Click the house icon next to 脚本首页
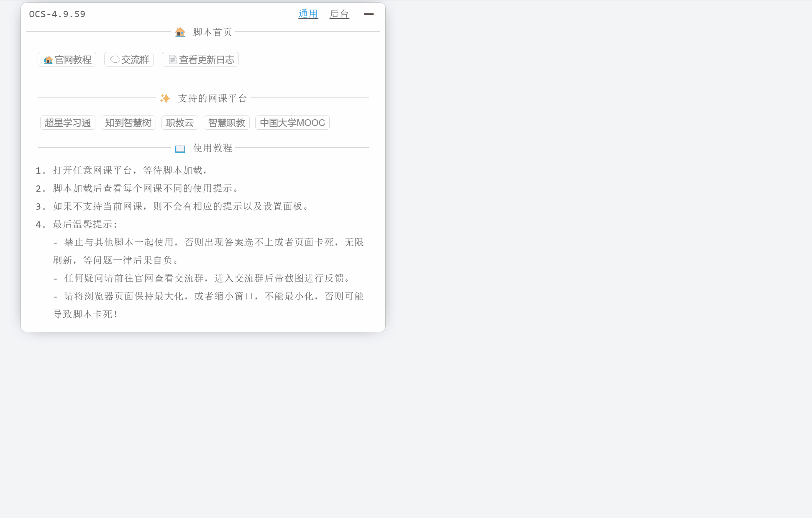 (x=179, y=32)
